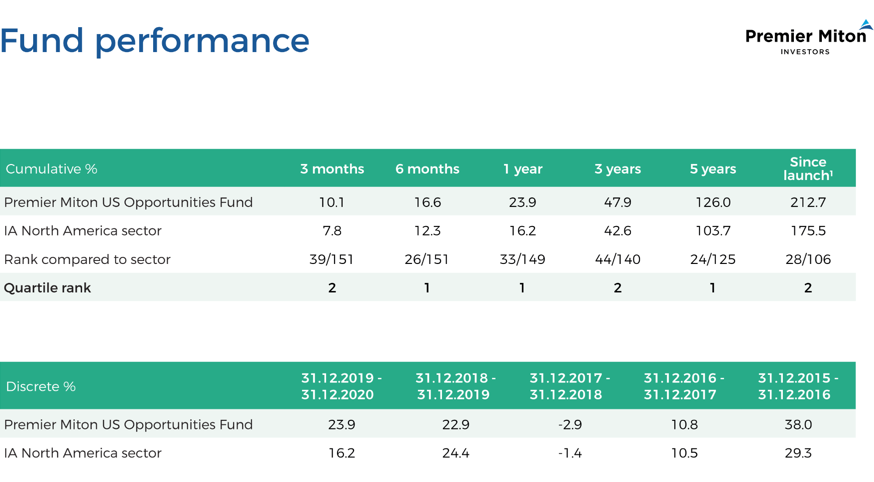Click discrete fund value 10.8
874x482 pixels.
coord(684,425)
